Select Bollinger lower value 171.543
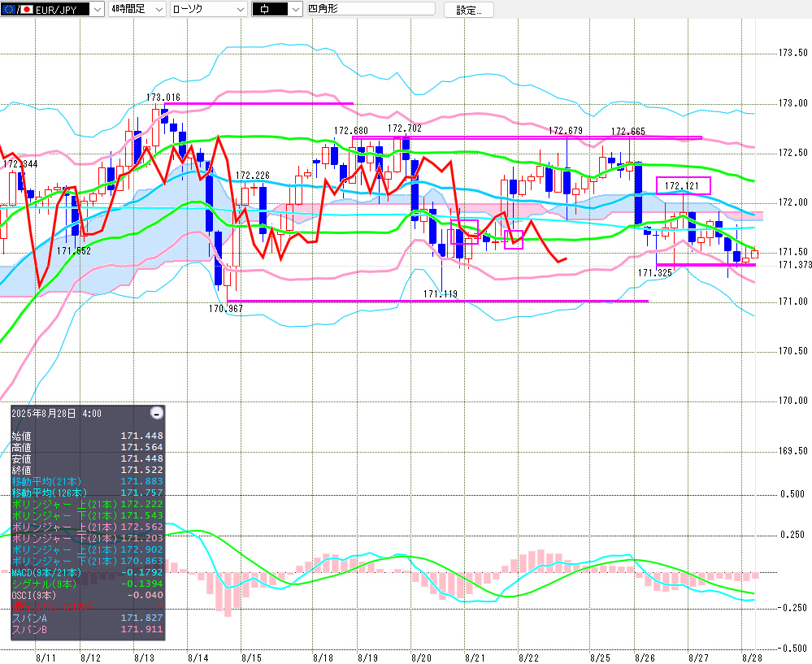This screenshot has height=664, width=812. tap(142, 516)
